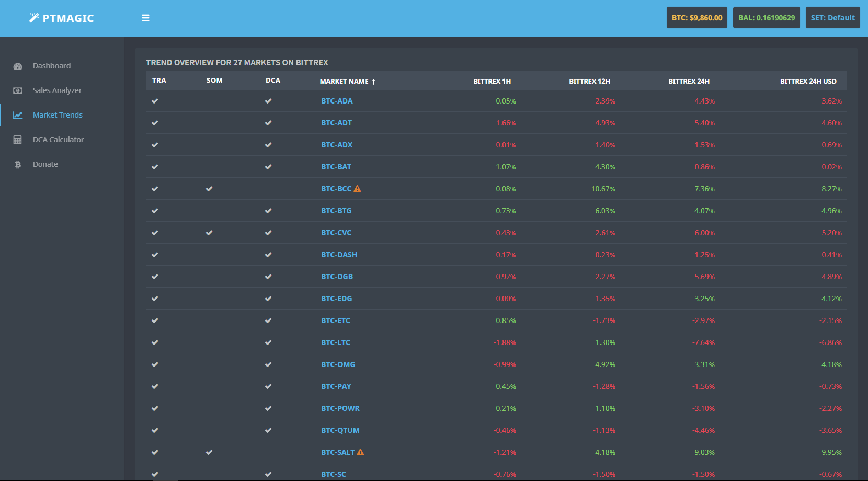Click the 6.03% value in BTC-BTG row
Screen dimensions: 868x481
pos(605,211)
